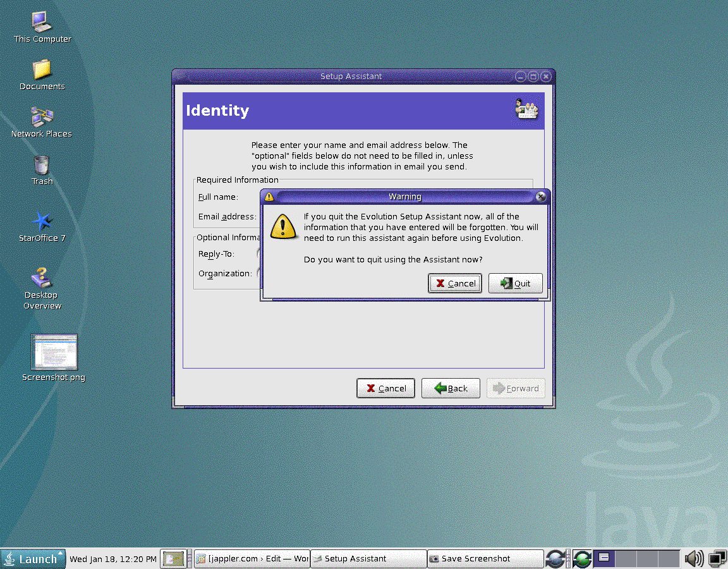Viewport: 728px width, 569px height.
Task: Click the Forward button in Setup Assistant
Action: (x=516, y=388)
